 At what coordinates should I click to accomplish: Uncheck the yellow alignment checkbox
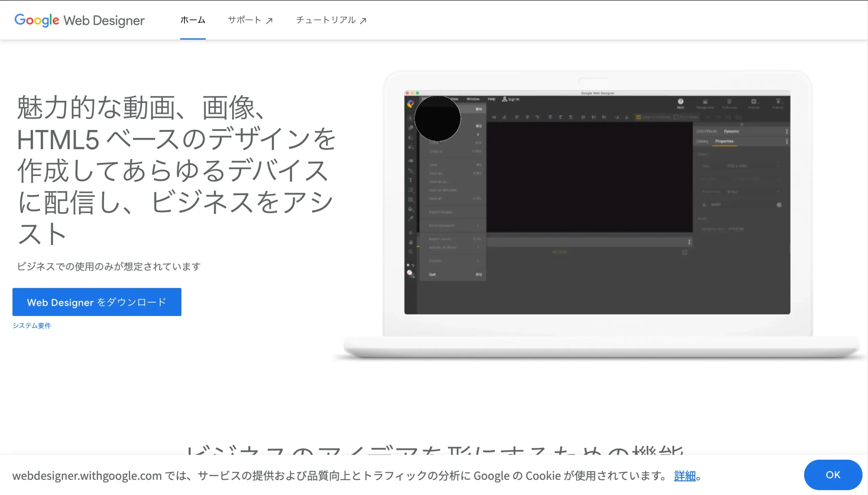(639, 117)
